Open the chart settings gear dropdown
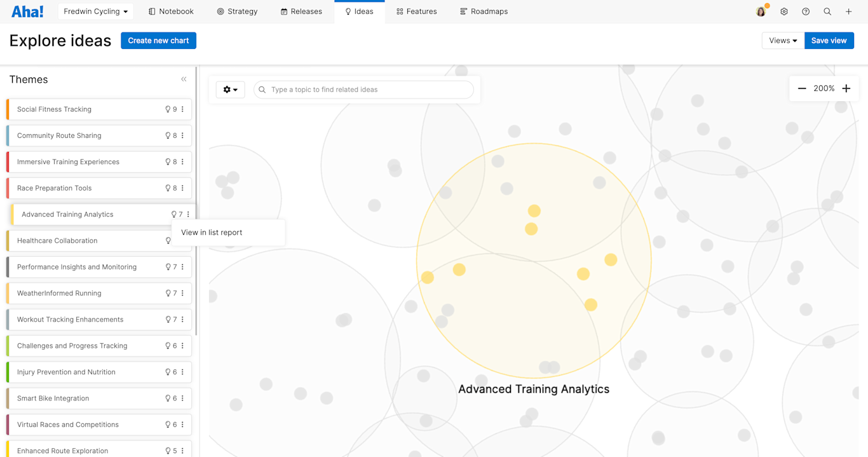Image resolution: width=868 pixels, height=457 pixels. coord(230,90)
